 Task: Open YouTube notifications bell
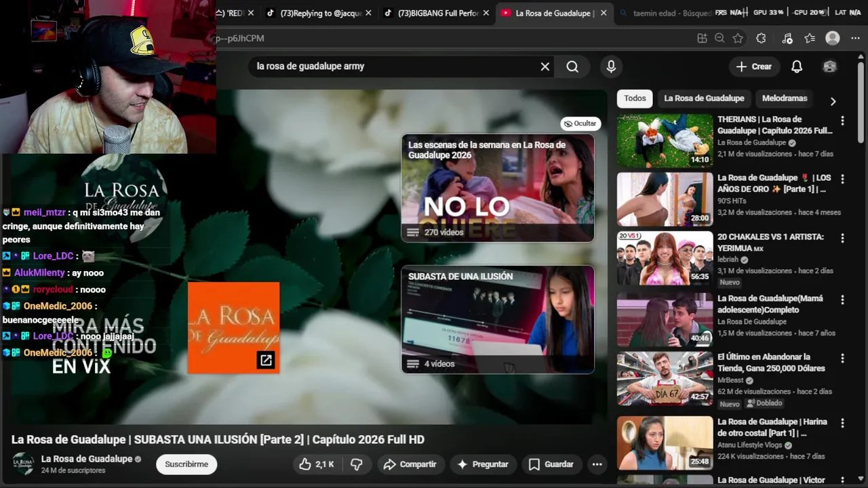tap(797, 66)
